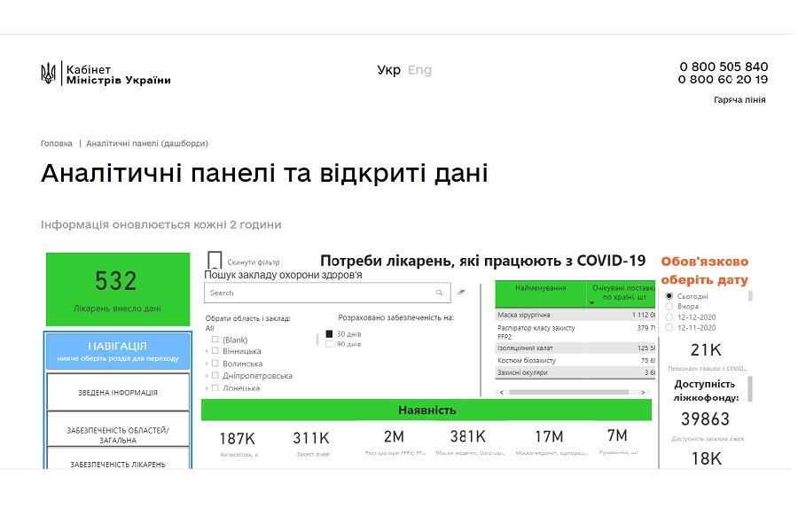Click the reset filter icon next to Скинути фільтр

point(215,260)
